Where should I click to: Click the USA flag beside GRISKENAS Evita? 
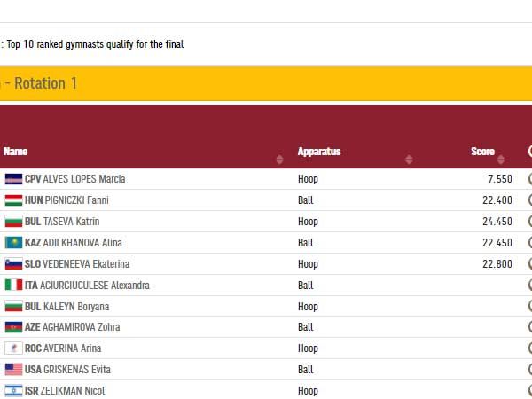tap(13, 370)
